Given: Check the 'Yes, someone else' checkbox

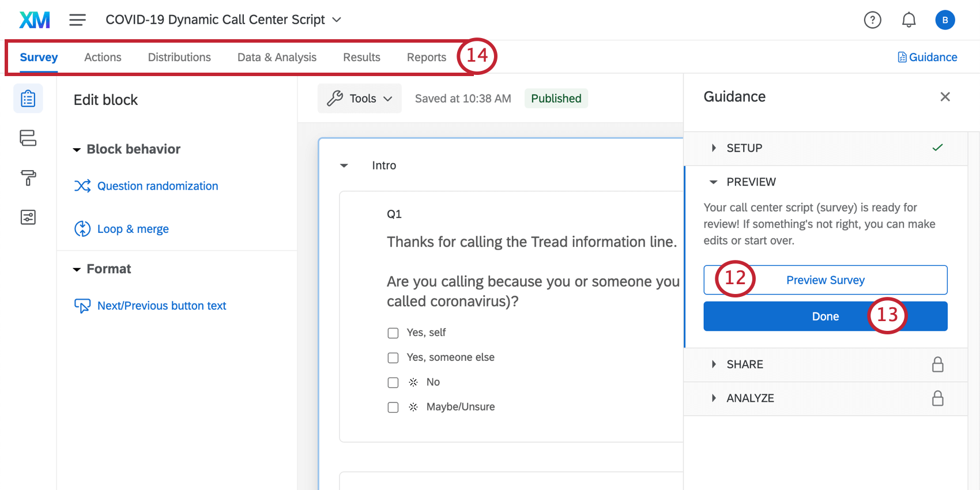Looking at the screenshot, I should (x=393, y=358).
